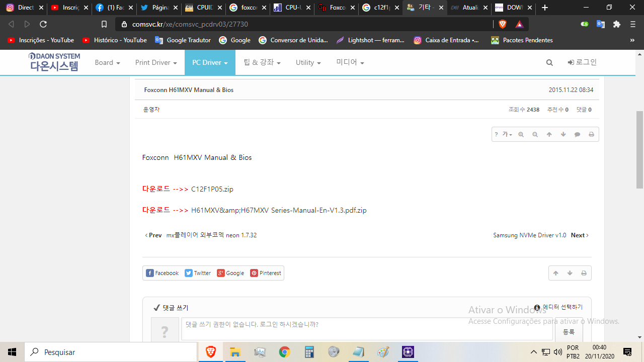Screen dimensions: 644x362
Task: Download H61MXV Series Manual pdf zip
Action: [x=279, y=211]
